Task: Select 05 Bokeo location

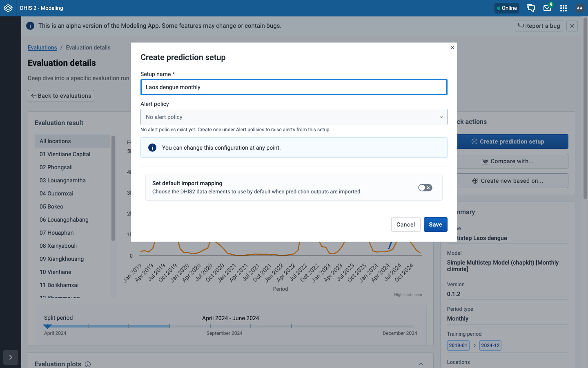Action: coord(72,206)
